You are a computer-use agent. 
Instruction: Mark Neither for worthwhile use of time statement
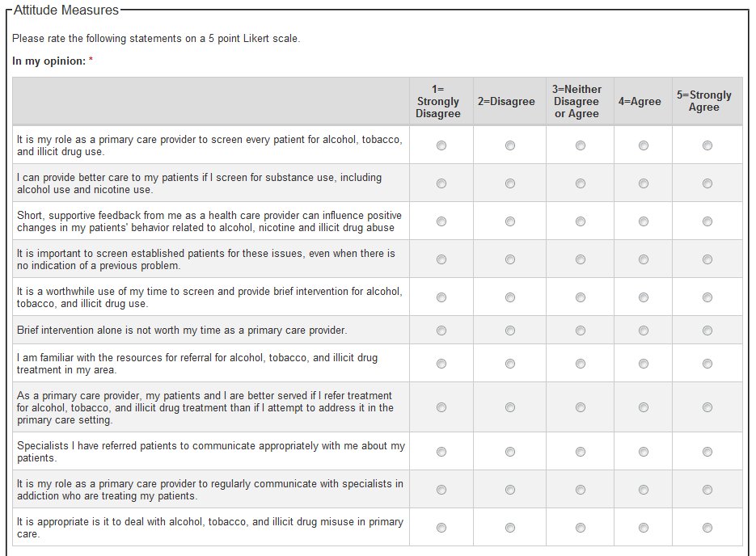(x=581, y=297)
